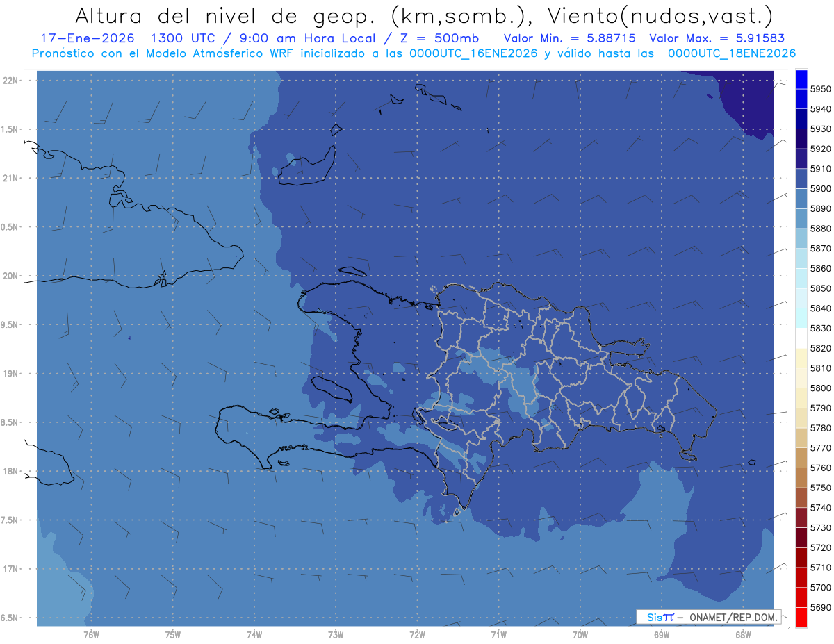Click the legend color band between 5890 and 5900

(x=801, y=199)
